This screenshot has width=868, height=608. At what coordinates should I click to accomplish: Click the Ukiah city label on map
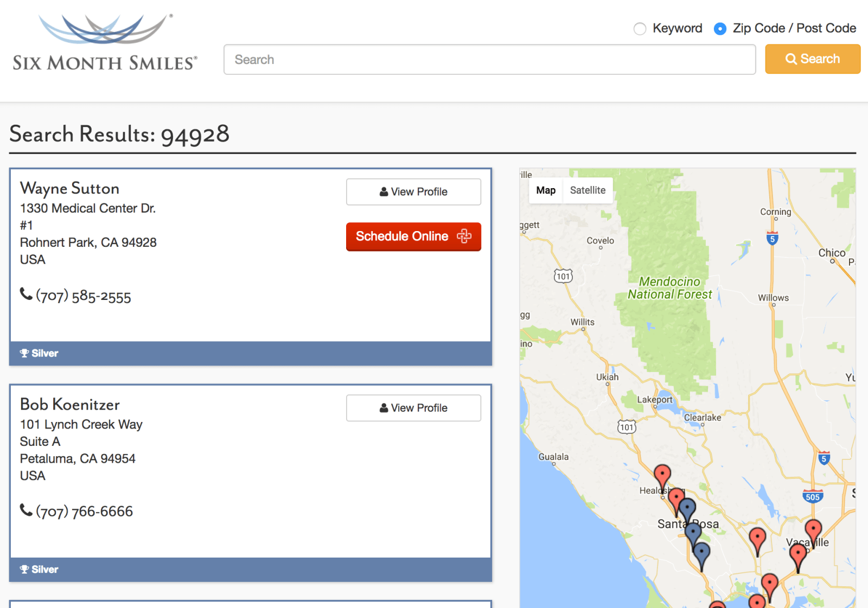[607, 377]
